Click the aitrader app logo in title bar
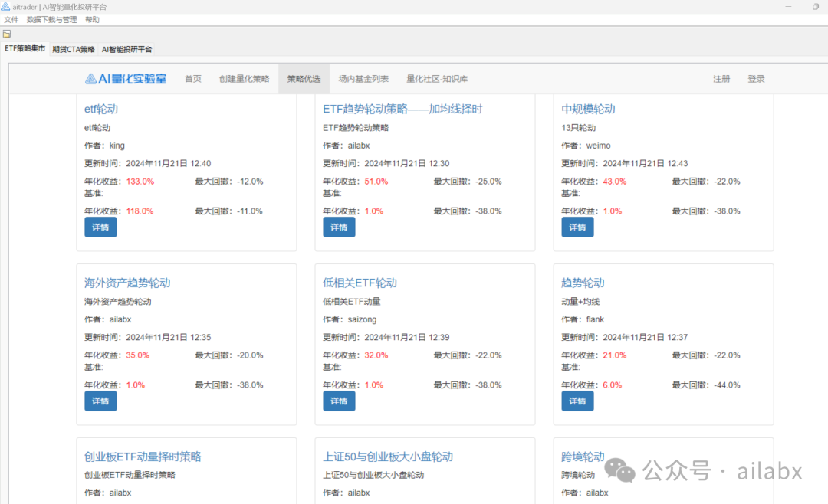The width and height of the screenshot is (828, 504). click(5, 7)
